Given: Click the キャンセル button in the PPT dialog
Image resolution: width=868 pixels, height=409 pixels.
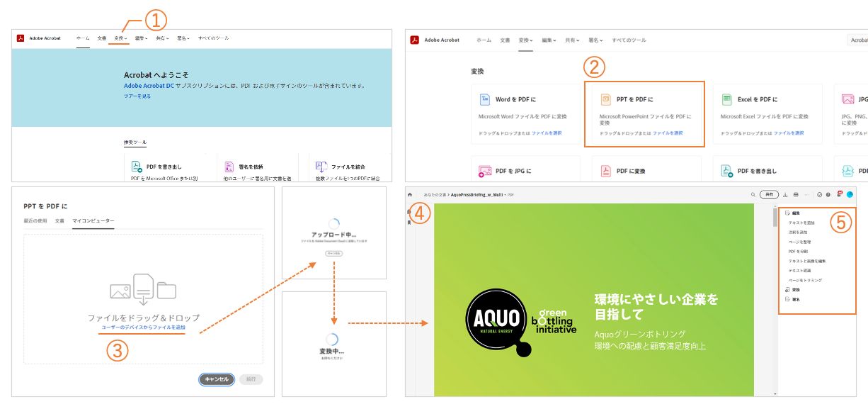Looking at the screenshot, I should pos(217,379).
